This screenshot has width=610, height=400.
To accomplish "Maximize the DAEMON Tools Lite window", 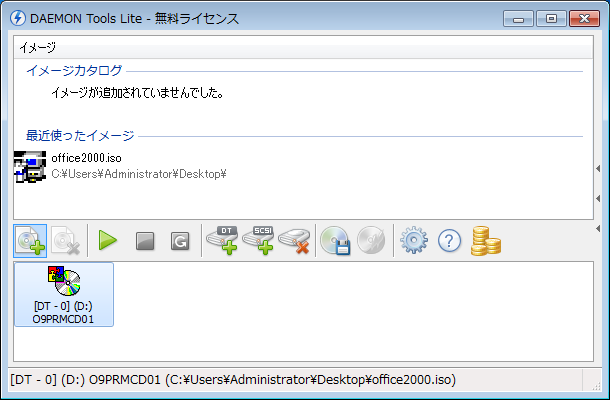I will click(x=551, y=18).
